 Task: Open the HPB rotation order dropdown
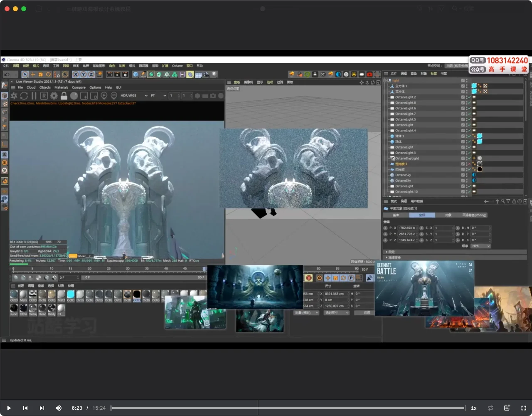click(480, 246)
